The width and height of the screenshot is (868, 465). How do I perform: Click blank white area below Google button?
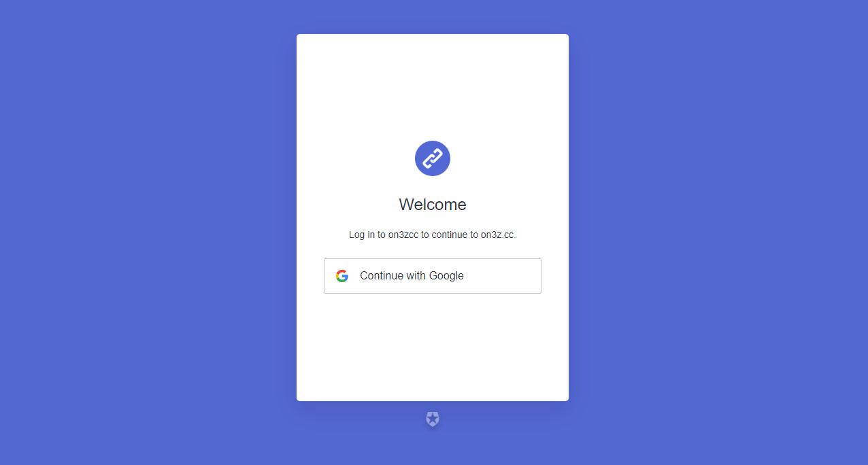tap(433, 347)
